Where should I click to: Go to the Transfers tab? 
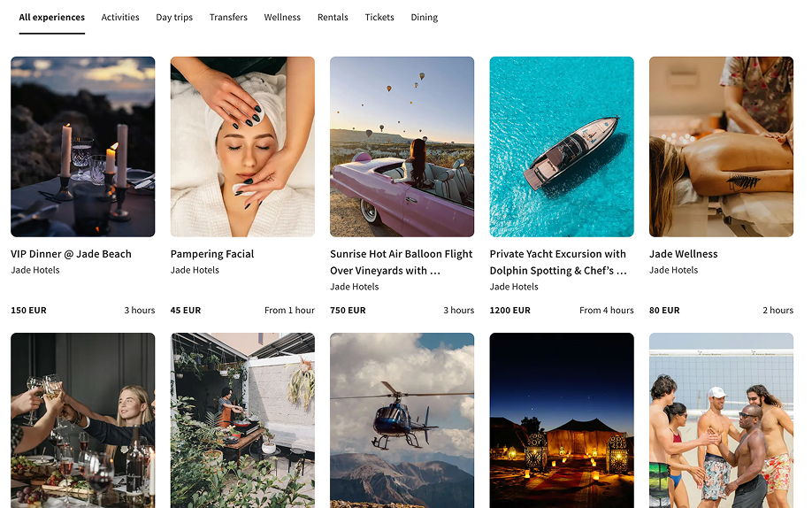click(x=228, y=18)
